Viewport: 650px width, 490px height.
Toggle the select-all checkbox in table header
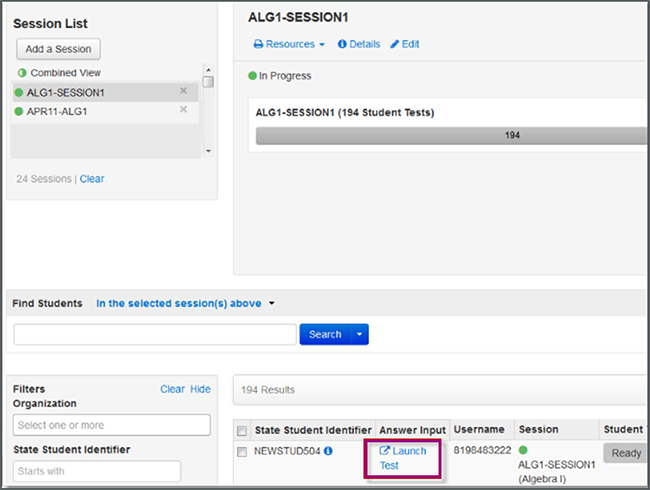point(241,431)
